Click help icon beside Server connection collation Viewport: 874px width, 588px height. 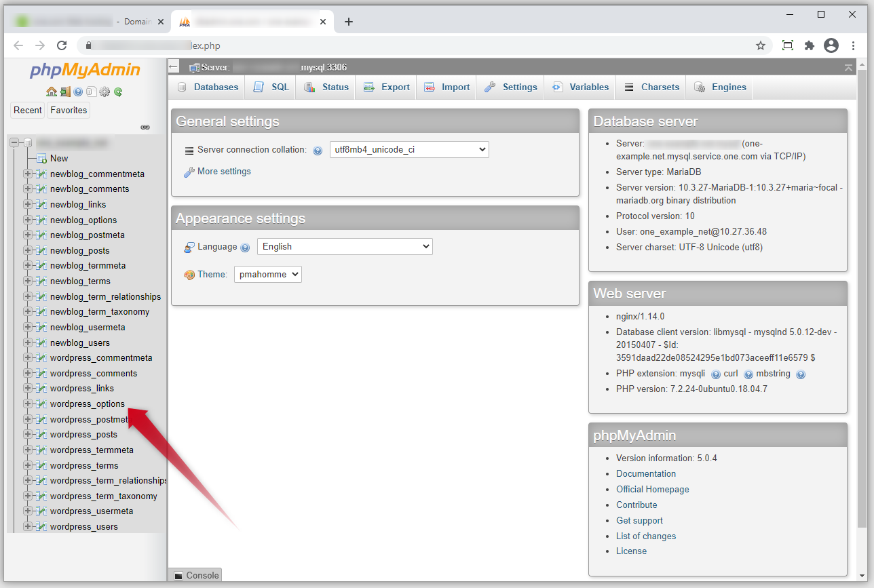pos(318,151)
